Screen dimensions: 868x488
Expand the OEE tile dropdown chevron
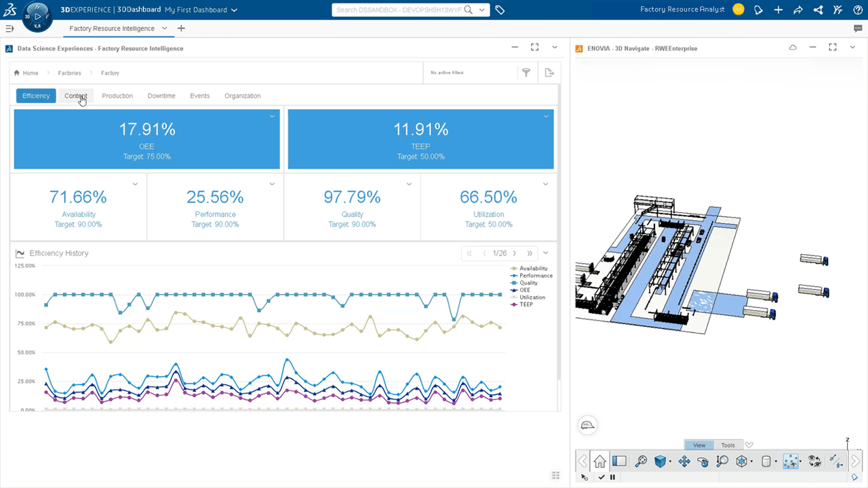pyautogui.click(x=272, y=117)
